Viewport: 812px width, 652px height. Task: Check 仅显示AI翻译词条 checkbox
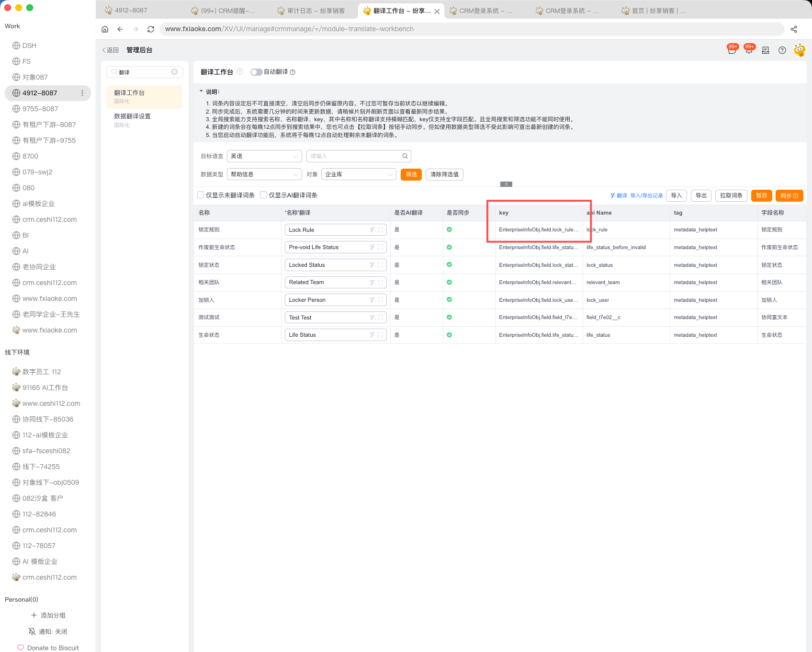[x=263, y=195]
